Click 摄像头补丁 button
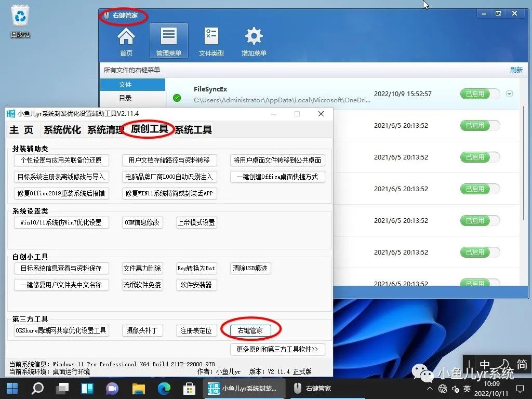The image size is (532, 399). pyautogui.click(x=142, y=330)
